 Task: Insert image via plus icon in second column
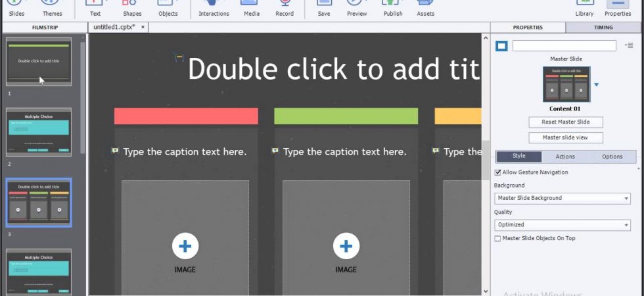[x=346, y=246]
